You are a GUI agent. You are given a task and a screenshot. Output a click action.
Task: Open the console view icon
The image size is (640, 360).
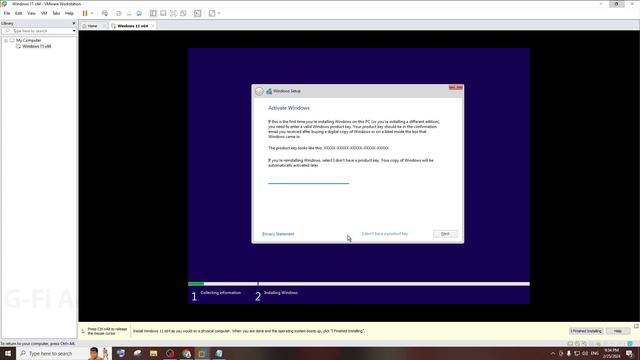pos(198,13)
